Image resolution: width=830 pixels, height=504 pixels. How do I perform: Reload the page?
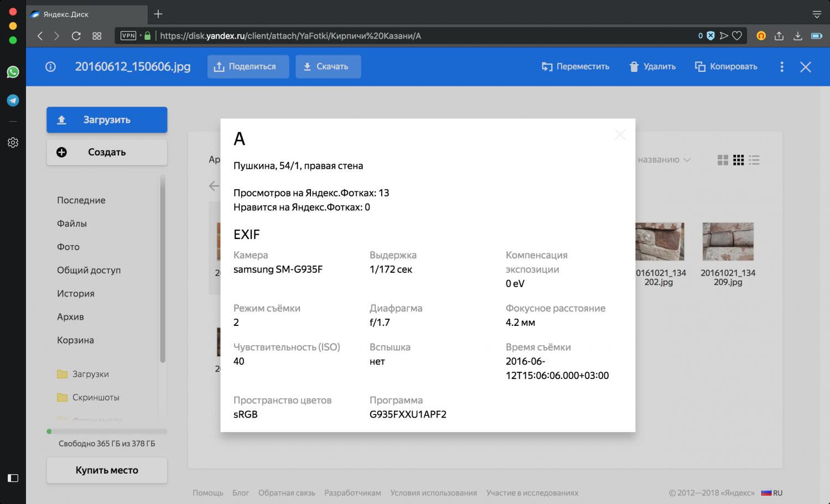(76, 36)
